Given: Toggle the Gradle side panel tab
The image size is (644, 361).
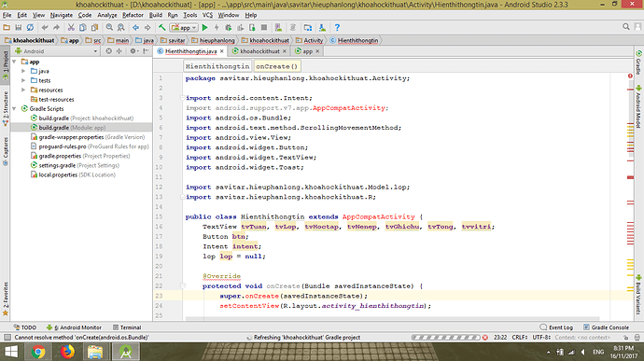Looking at the screenshot, I should tap(638, 62).
